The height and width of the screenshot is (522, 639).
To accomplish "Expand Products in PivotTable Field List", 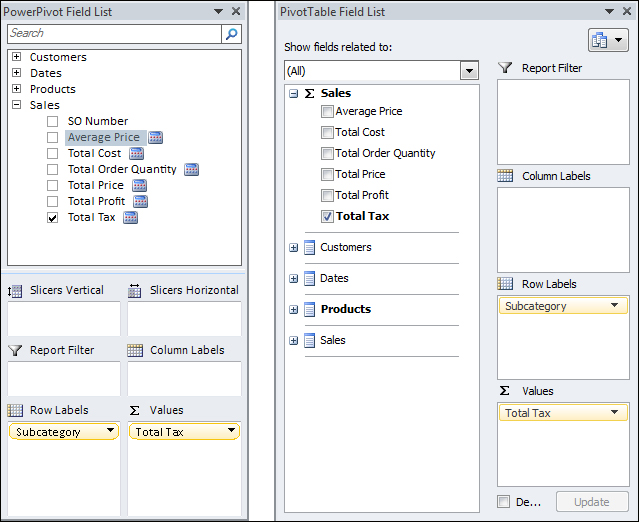I will pos(293,310).
